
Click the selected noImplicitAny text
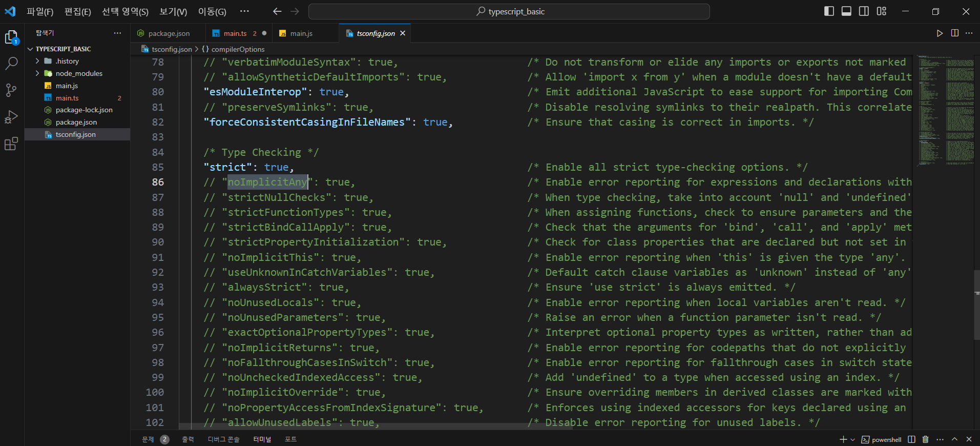click(267, 182)
